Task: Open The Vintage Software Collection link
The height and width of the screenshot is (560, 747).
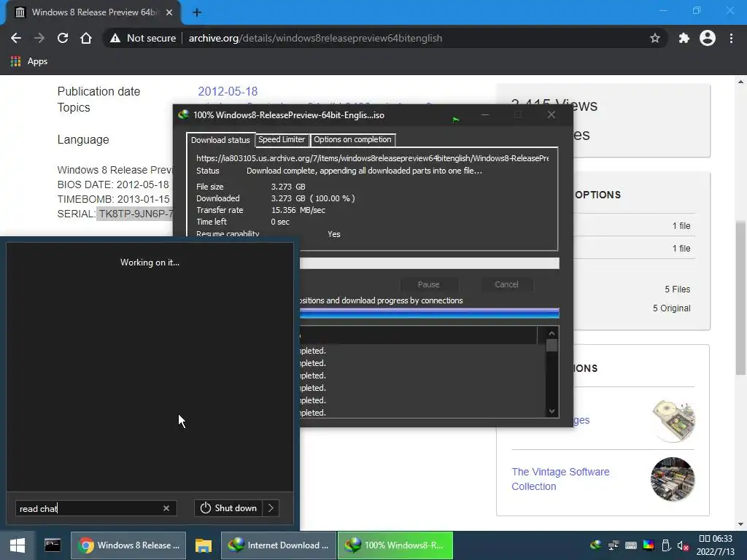Action: coord(560,479)
